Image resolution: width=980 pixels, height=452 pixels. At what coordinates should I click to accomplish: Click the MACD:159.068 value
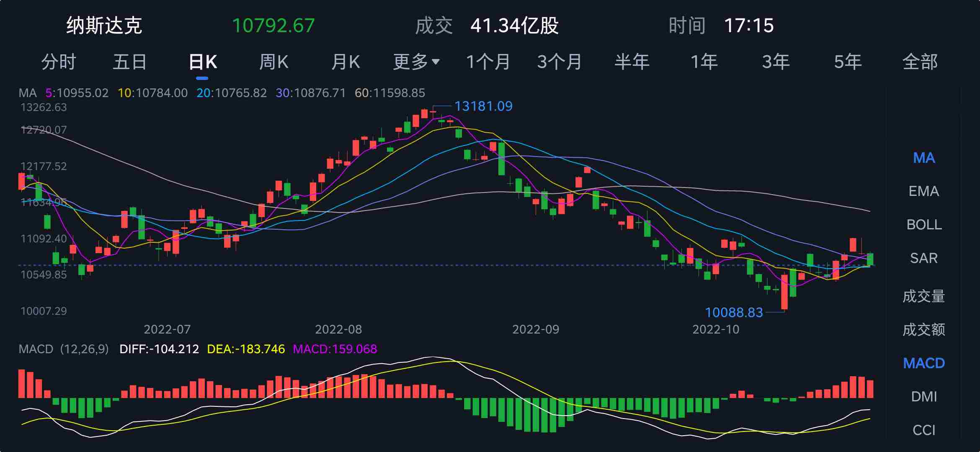pyautogui.click(x=335, y=349)
